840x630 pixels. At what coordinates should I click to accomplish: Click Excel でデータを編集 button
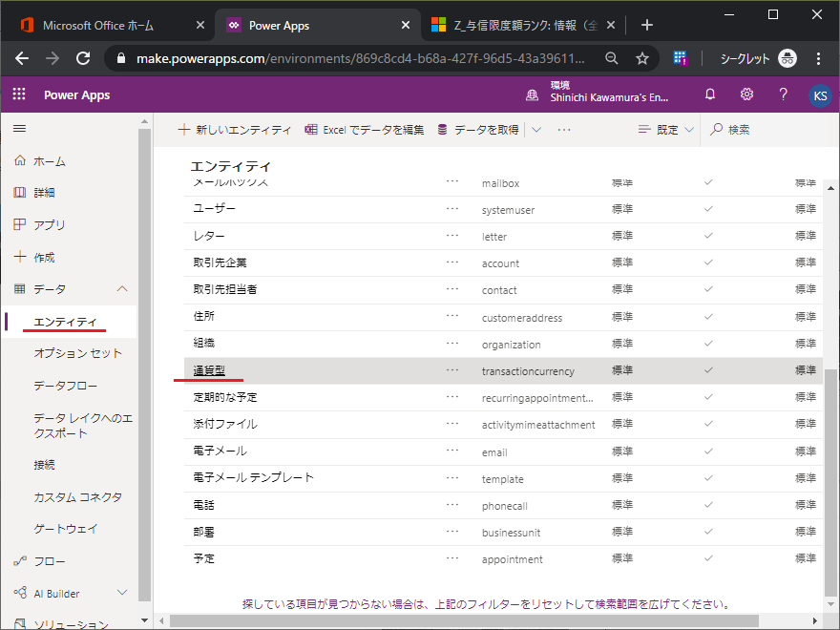click(x=365, y=130)
